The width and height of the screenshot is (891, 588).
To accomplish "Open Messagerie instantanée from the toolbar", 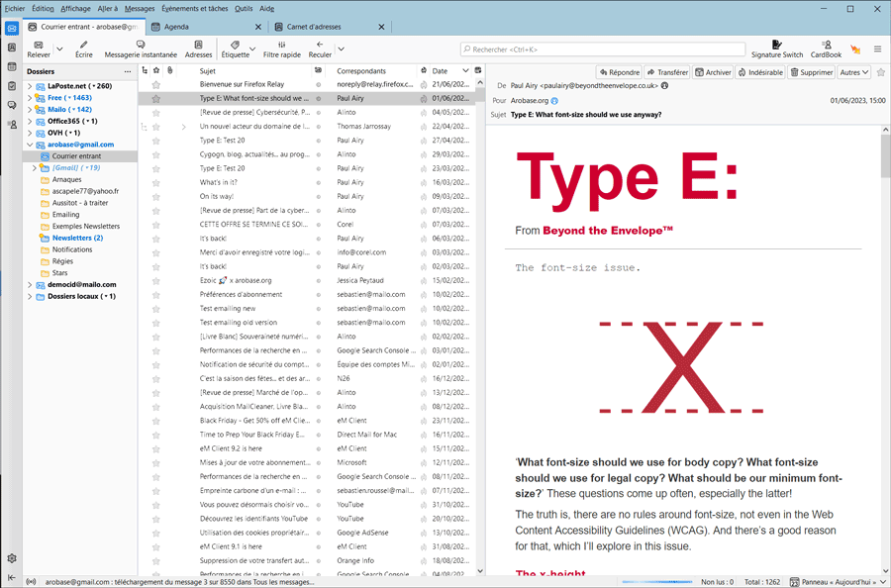I will [x=141, y=49].
